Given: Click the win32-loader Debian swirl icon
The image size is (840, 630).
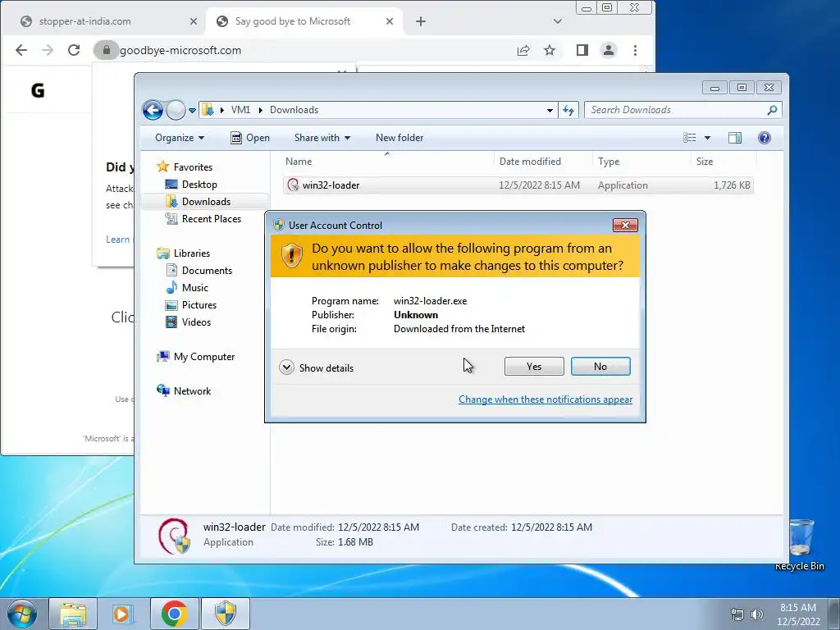Looking at the screenshot, I should [293, 185].
